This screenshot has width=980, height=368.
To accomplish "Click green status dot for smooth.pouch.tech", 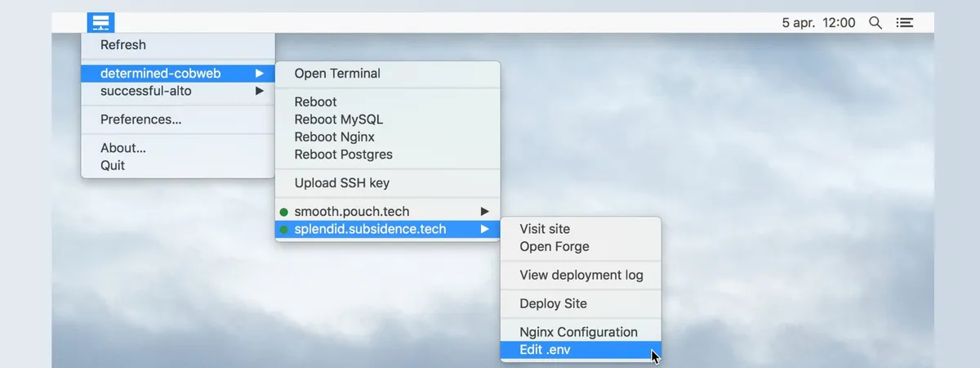I will pyautogui.click(x=284, y=212).
